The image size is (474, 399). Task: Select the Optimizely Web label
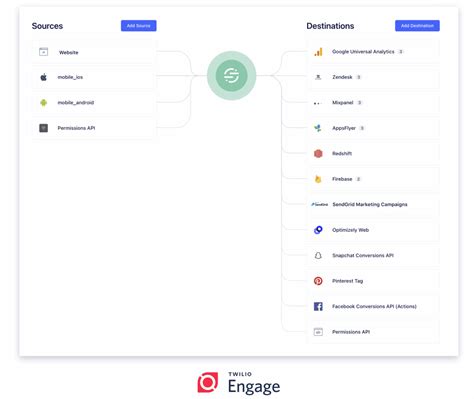[x=350, y=230]
